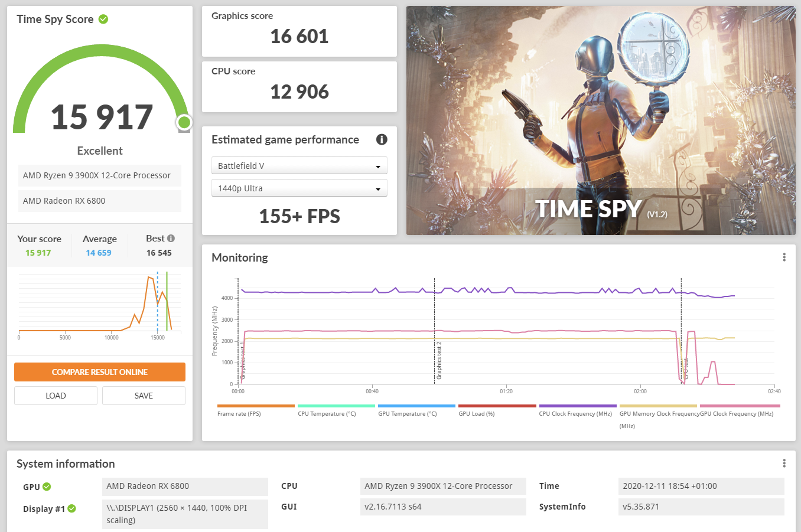The height and width of the screenshot is (532, 801).
Task: Click the TIME SPY title on the artwork
Action: tap(588, 209)
